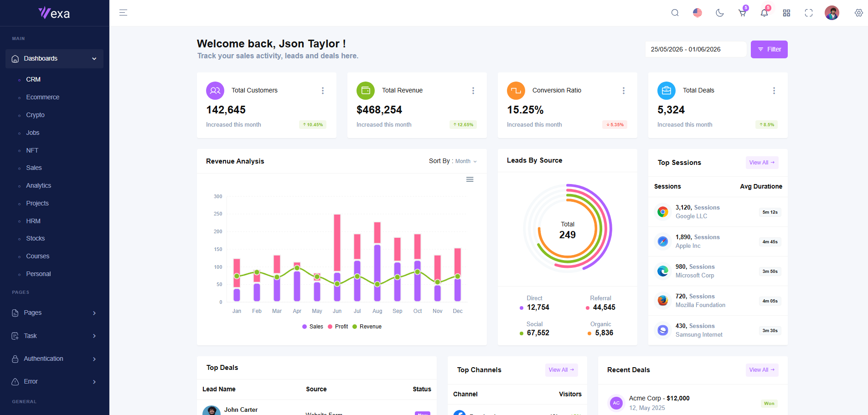Open the apps grid icon
The width and height of the screenshot is (868, 415).
point(786,13)
